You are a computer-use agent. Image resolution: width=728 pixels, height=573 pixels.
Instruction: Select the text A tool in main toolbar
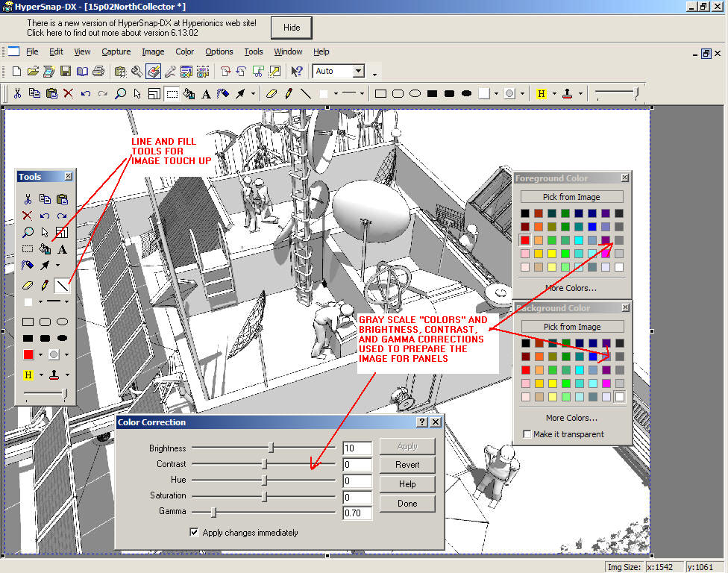(x=206, y=94)
